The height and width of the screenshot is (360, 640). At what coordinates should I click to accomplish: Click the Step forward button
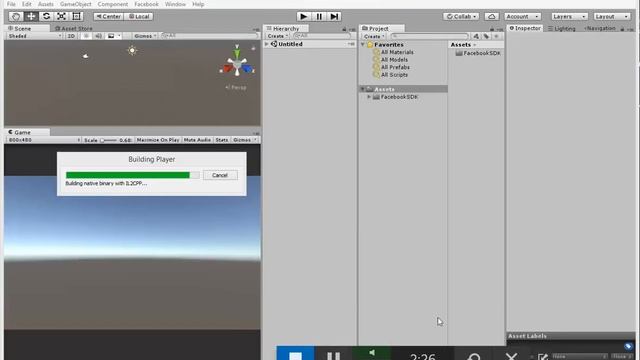[x=334, y=16]
